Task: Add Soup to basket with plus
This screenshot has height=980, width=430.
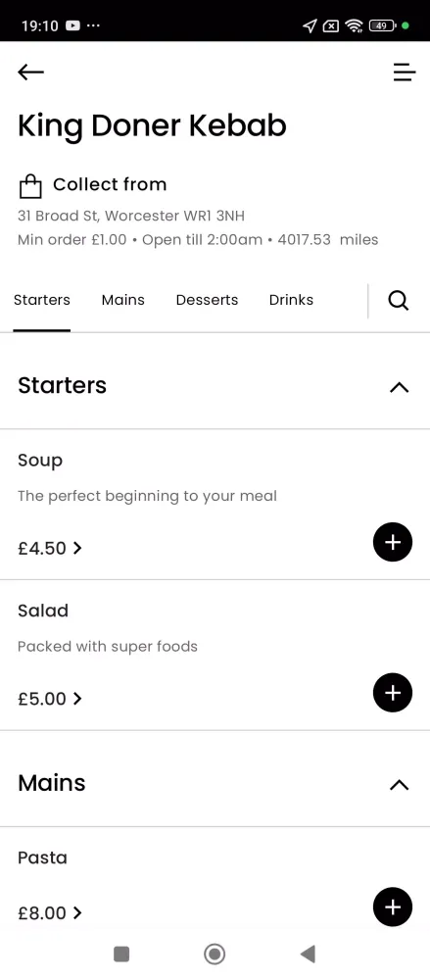Action: coord(393,543)
